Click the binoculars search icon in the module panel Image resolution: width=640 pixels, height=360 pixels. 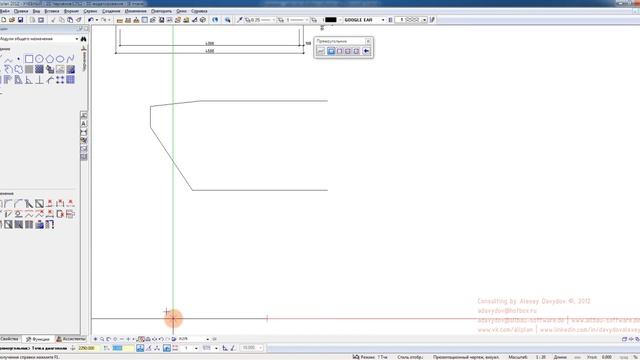83,39
